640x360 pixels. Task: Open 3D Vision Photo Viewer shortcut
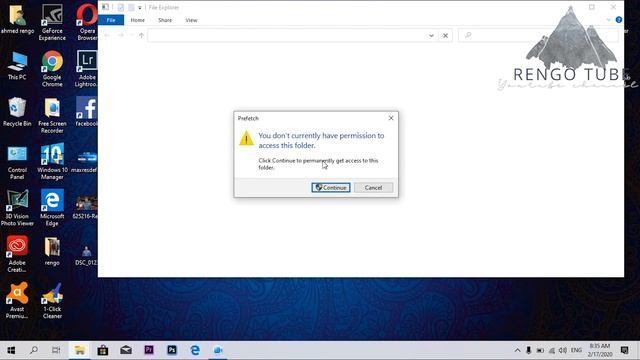pos(17,208)
